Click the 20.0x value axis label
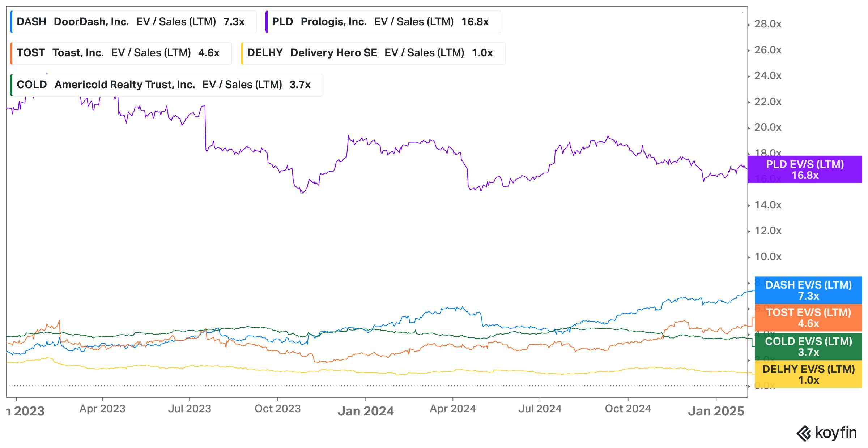Image resolution: width=868 pixels, height=448 pixels. (767, 128)
